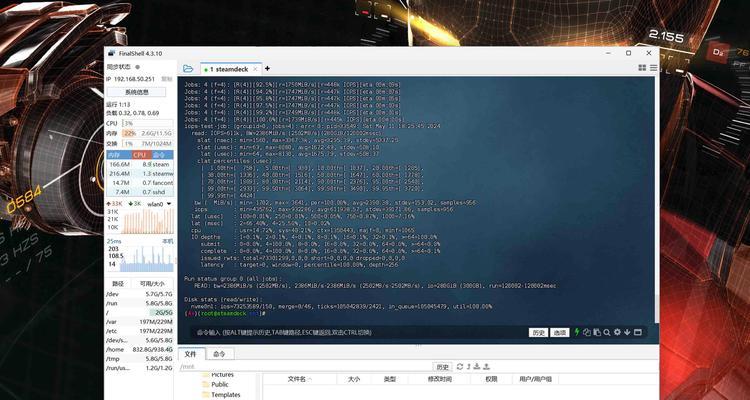Viewport: 750px width, 400px height.
Task: Open the Public folder in tree
Action: point(215,384)
